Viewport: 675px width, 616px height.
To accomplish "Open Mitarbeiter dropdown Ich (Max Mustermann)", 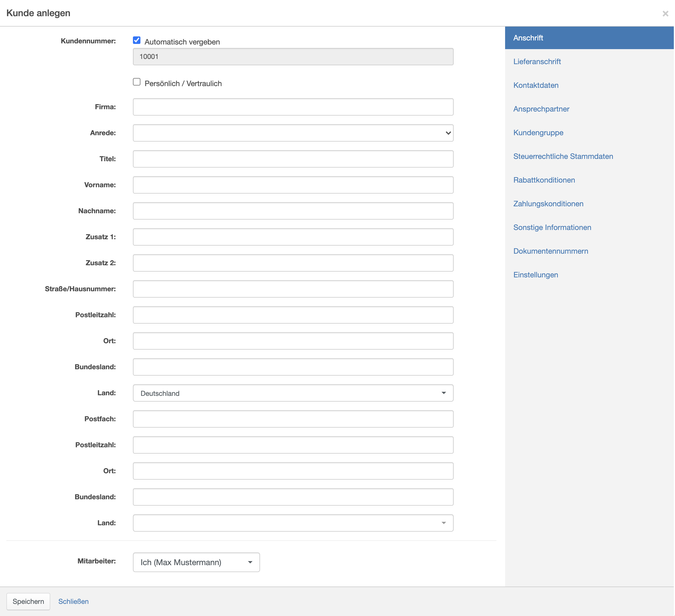I will click(196, 563).
